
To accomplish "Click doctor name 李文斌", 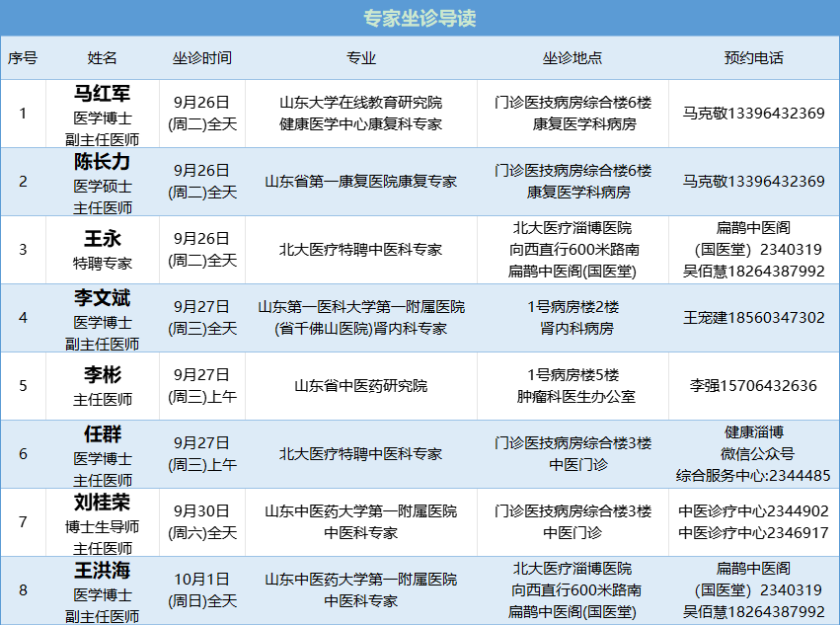I will [103, 298].
